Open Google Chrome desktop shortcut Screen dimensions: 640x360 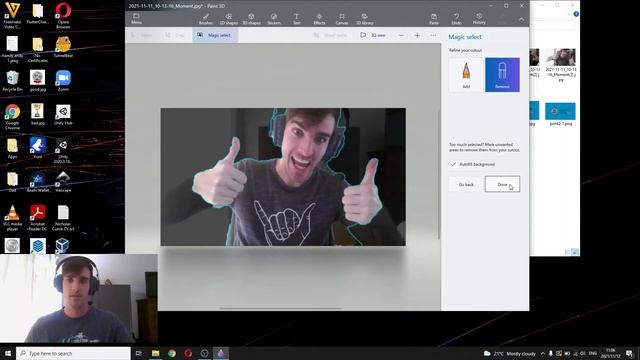[x=12, y=117]
